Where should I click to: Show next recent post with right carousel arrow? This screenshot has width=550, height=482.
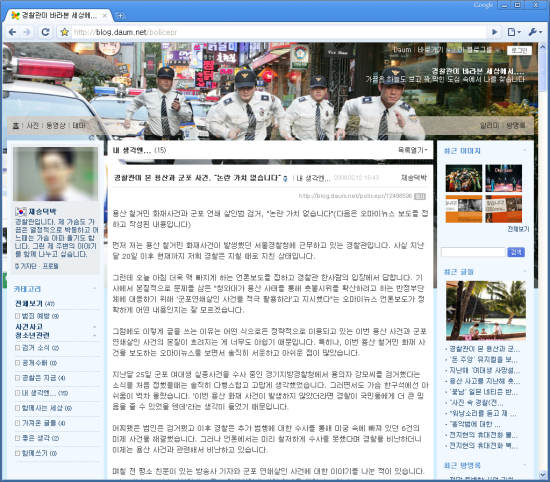point(522,310)
